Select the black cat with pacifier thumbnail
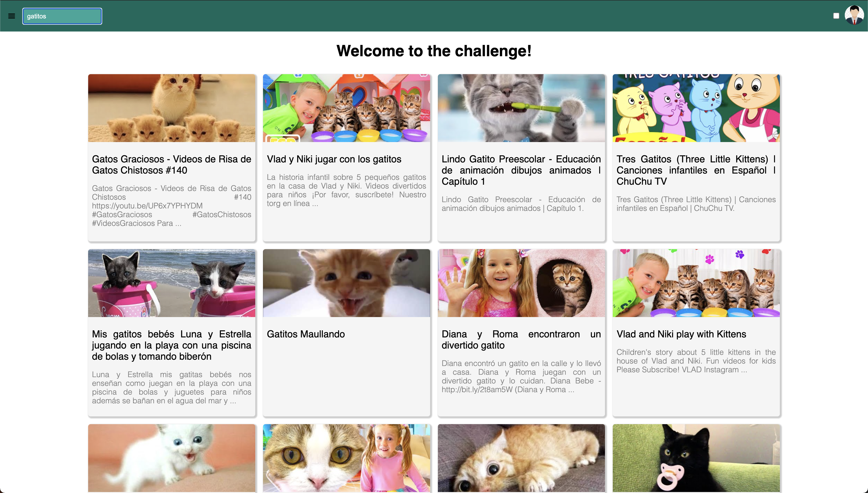 point(696,458)
